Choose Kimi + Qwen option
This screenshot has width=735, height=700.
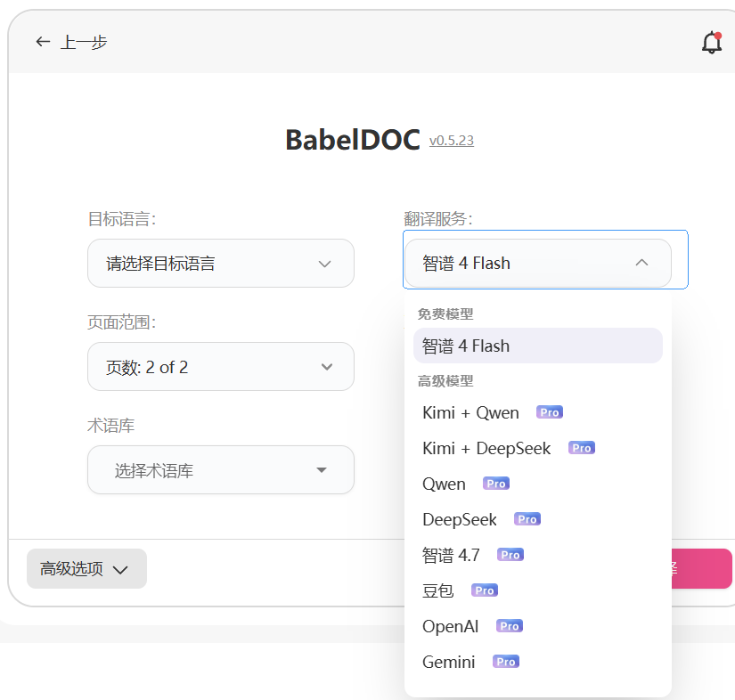point(537,412)
